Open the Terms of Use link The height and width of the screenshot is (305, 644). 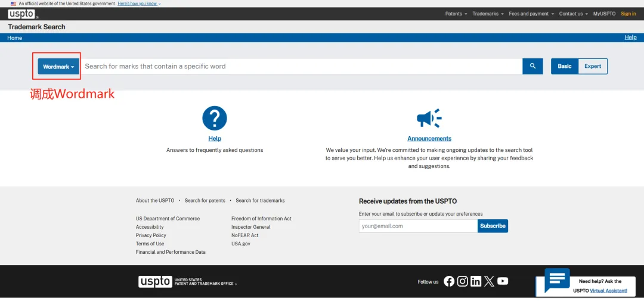150,244
